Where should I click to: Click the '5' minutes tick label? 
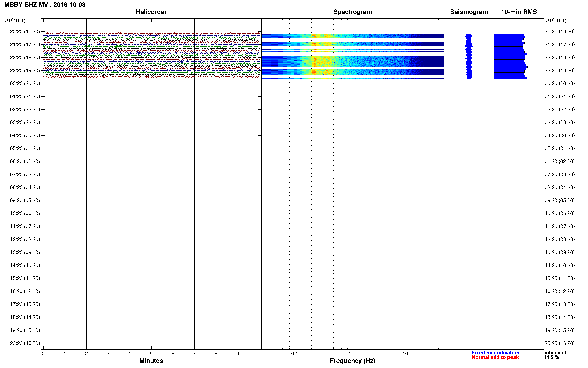click(x=151, y=354)
